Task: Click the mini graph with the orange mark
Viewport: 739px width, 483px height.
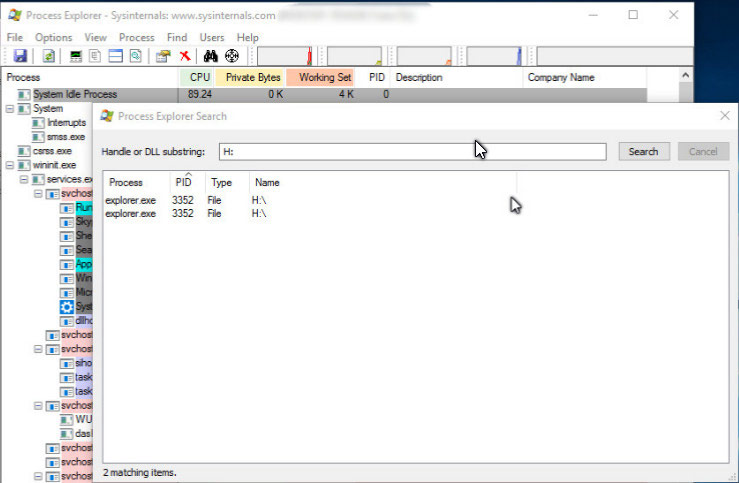Action: [424, 56]
